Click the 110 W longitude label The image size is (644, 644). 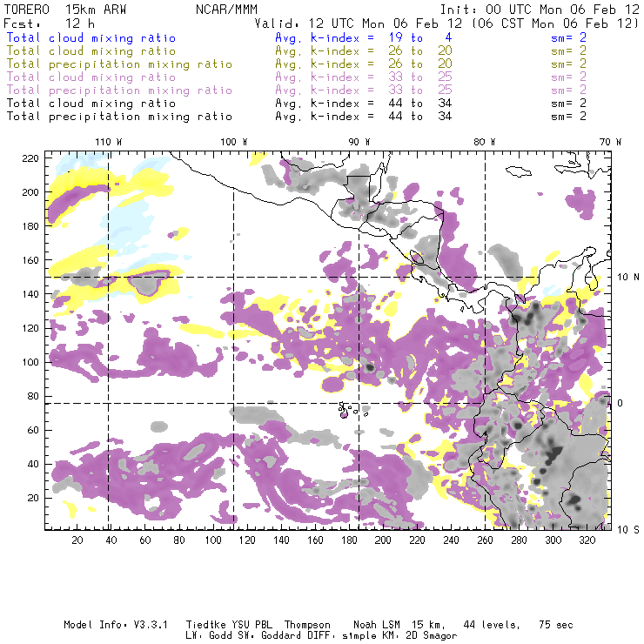coord(107,142)
